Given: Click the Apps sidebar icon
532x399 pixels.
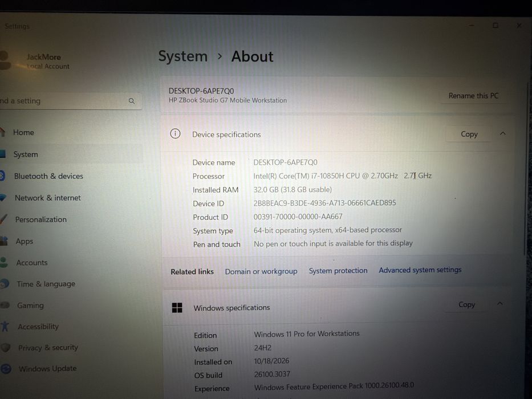Looking at the screenshot, I should (4, 241).
